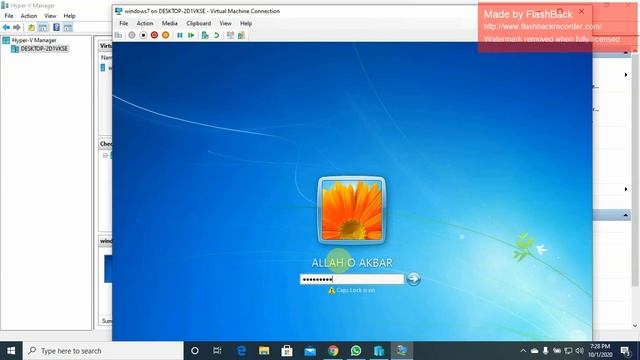
Task: Toggle the Action pane icon in Hyper-V Manager
Action: tap(68, 27)
